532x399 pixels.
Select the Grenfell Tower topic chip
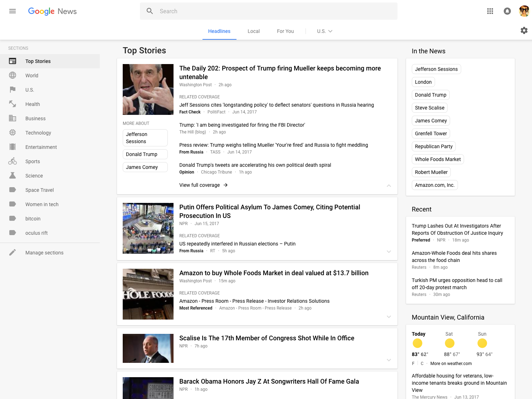pos(431,133)
